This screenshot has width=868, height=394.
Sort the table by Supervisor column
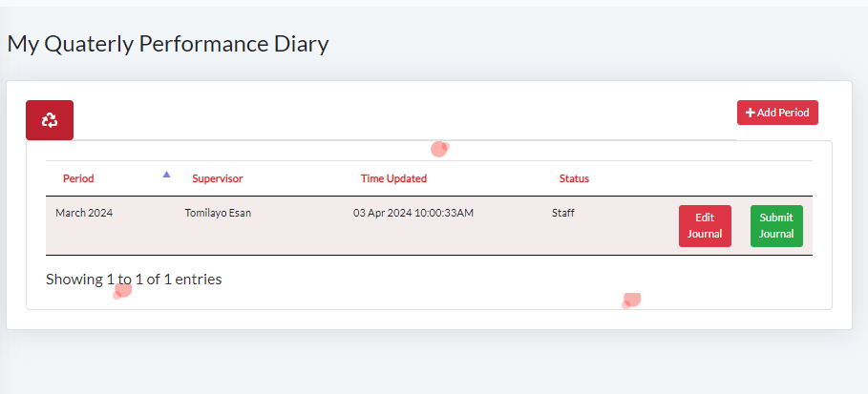click(x=218, y=178)
